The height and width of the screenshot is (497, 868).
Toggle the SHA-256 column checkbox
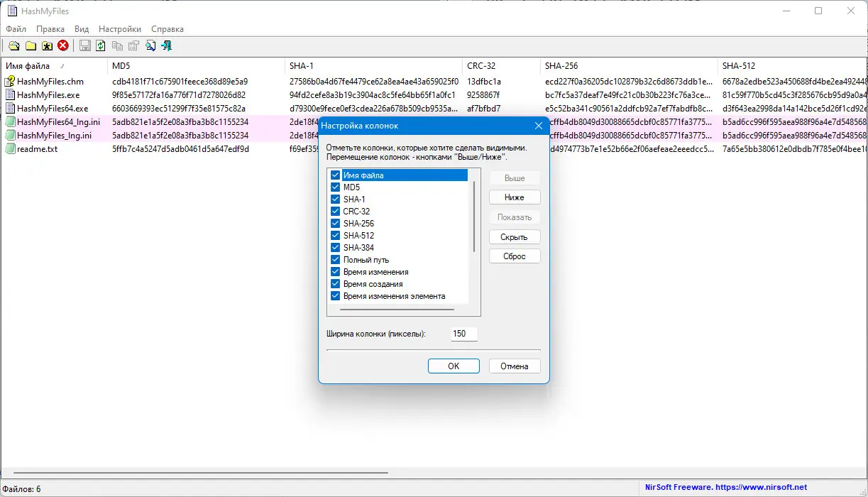(335, 224)
